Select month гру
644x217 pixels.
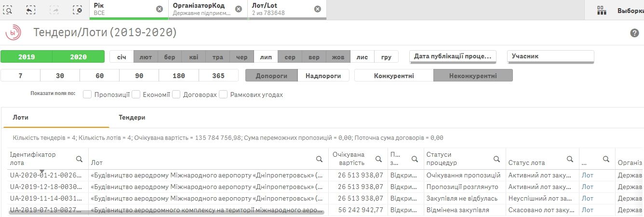(387, 57)
